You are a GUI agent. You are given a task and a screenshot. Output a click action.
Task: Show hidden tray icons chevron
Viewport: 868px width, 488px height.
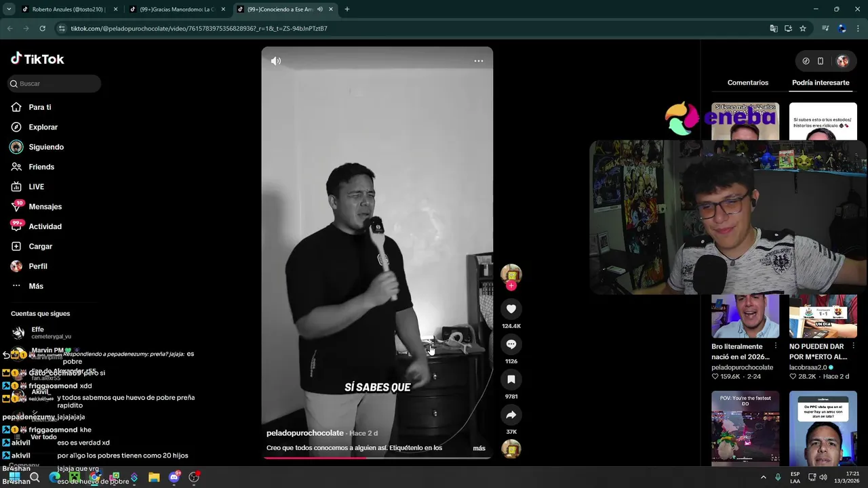[763, 477]
